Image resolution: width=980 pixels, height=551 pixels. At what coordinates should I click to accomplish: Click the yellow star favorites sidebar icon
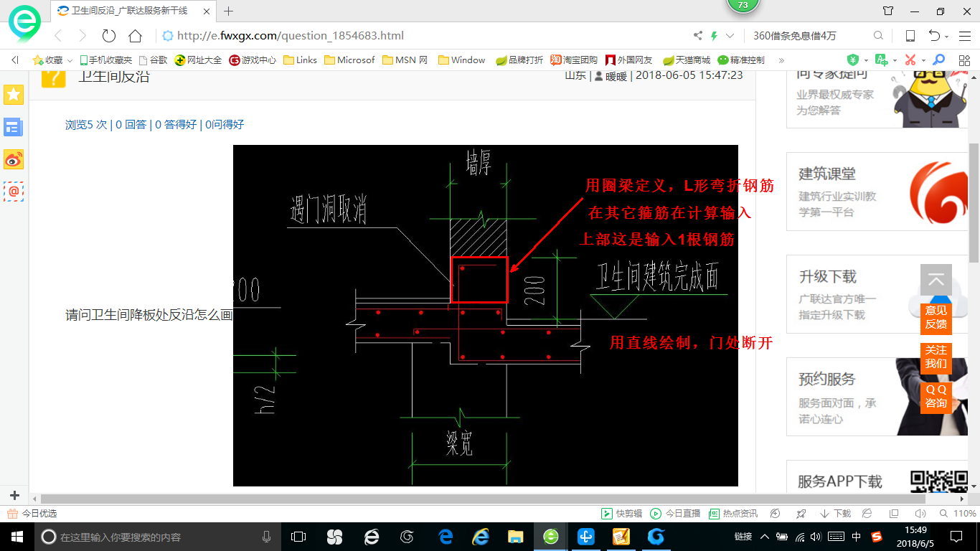coord(14,94)
